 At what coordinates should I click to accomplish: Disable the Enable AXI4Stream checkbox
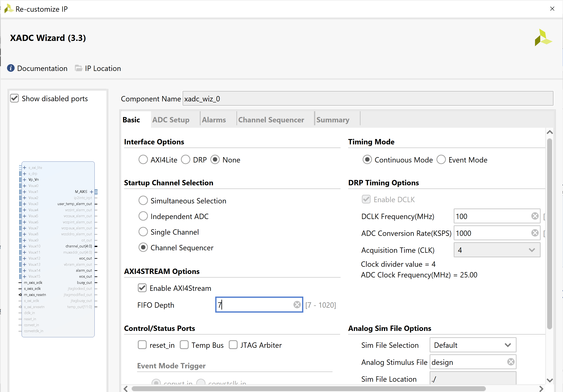pyautogui.click(x=142, y=288)
